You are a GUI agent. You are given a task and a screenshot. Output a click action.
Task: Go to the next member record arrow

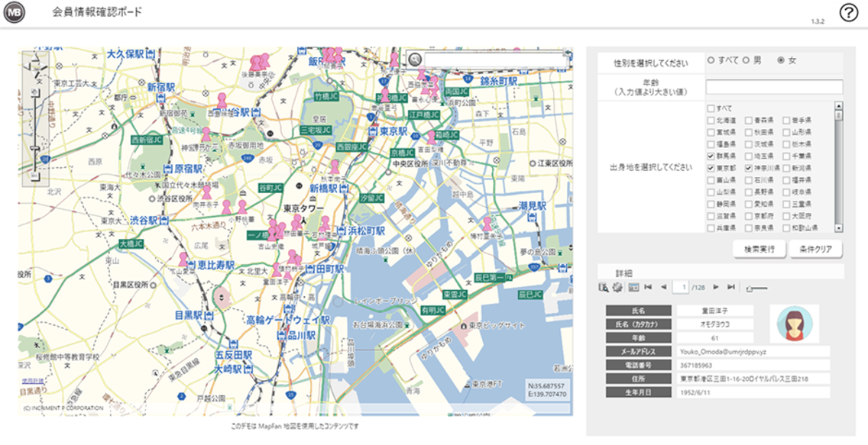(x=715, y=286)
